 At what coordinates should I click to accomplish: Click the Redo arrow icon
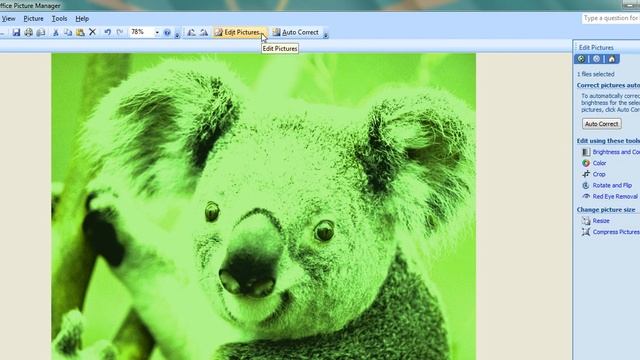120,32
